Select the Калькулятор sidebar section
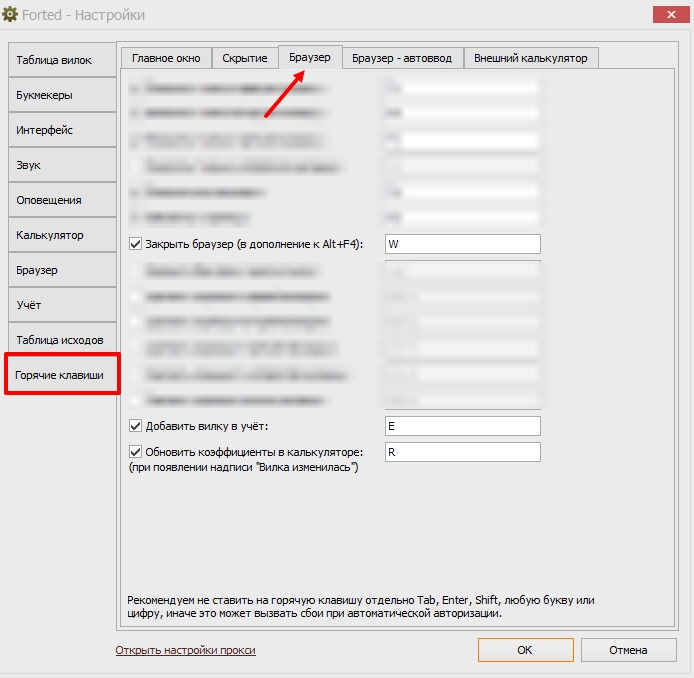The image size is (694, 678). pyautogui.click(x=62, y=235)
